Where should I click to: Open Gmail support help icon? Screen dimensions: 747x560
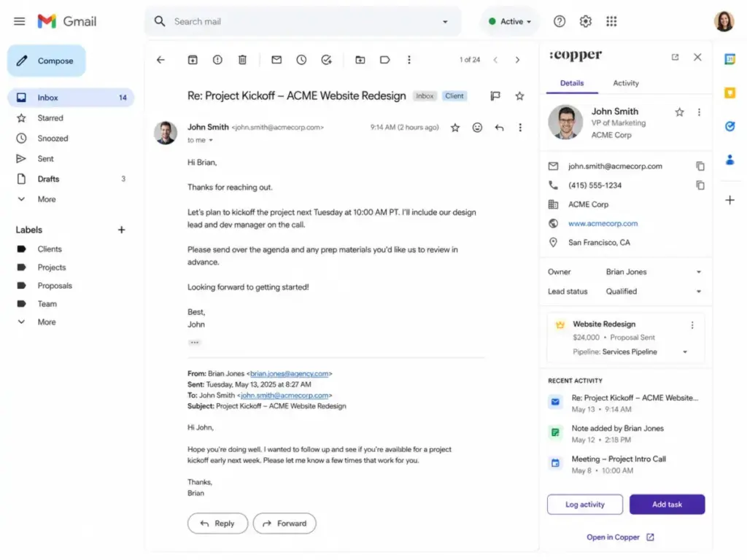point(560,21)
